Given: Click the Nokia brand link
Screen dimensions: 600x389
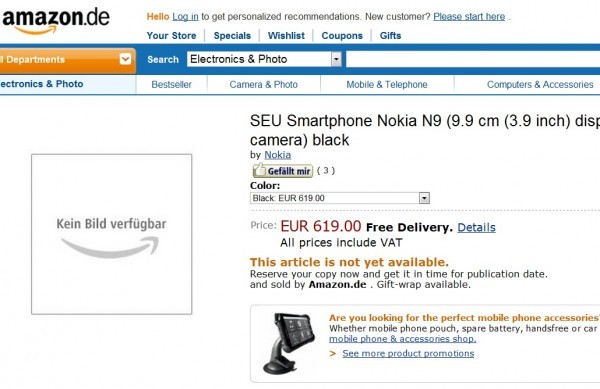Looking at the screenshot, I should pos(277,155).
